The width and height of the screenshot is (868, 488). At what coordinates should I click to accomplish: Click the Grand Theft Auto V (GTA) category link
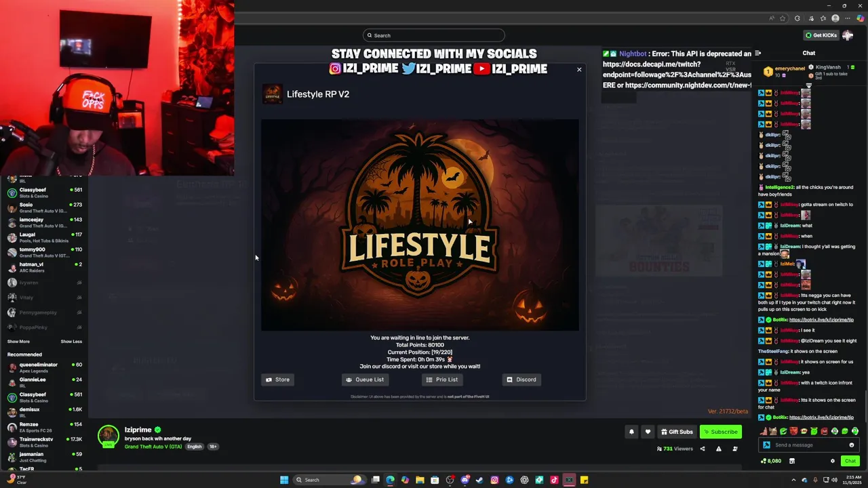click(153, 447)
